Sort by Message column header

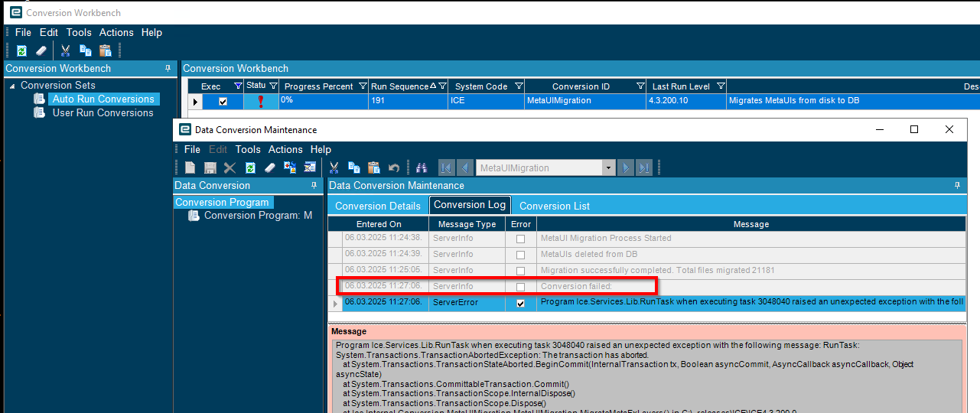[x=751, y=224]
